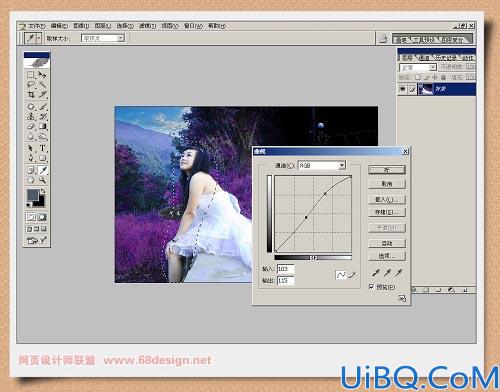This screenshot has width=500, height=392.
Task: Select the Eyedropper tool in toolbox
Action: [x=42, y=170]
